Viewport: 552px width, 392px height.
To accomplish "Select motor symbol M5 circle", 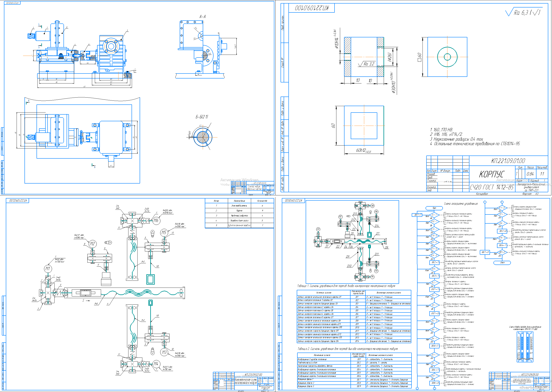I will click(x=164, y=233).
